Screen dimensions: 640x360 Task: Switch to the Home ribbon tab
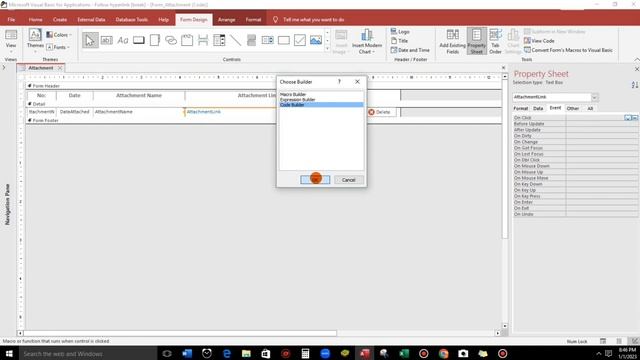36,20
